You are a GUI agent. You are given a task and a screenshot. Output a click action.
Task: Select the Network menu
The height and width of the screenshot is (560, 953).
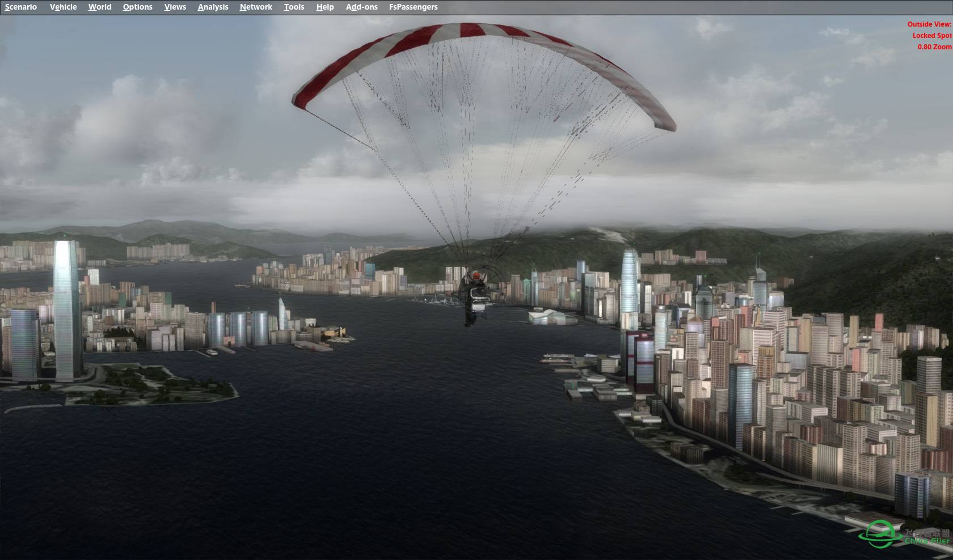point(256,7)
